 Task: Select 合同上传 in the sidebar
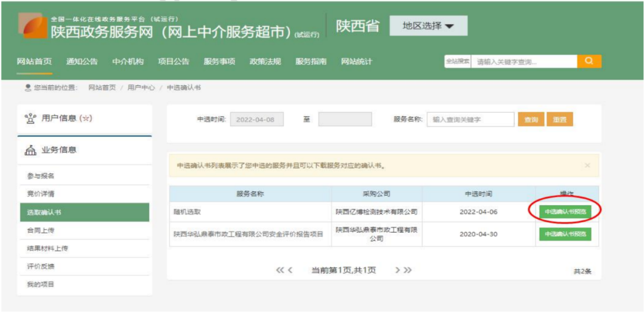click(85, 230)
